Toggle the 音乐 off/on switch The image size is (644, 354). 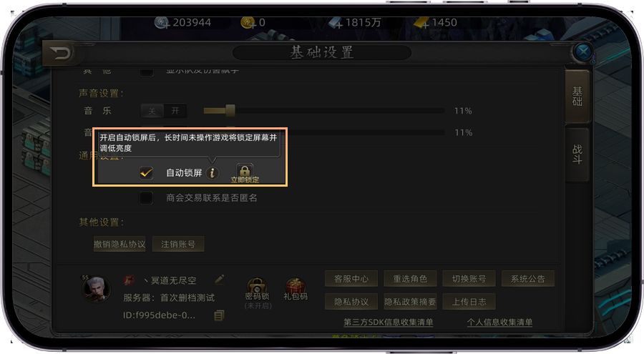pyautogui.click(x=164, y=111)
